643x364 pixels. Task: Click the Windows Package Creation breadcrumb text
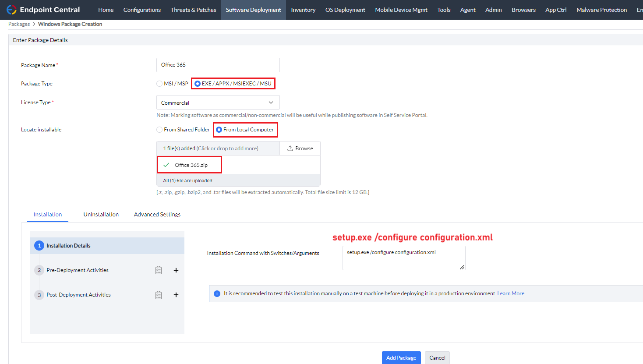click(x=70, y=24)
